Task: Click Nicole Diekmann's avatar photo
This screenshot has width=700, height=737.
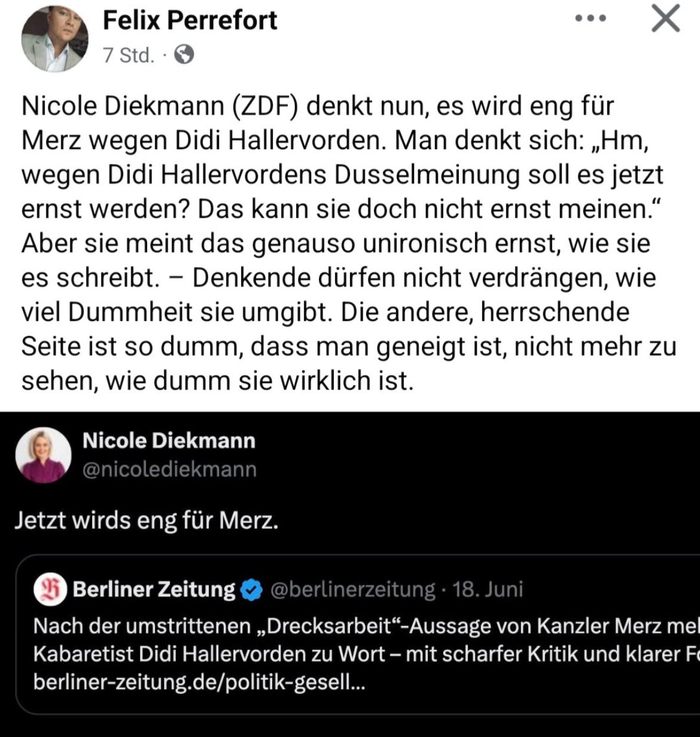Action: click(x=42, y=454)
